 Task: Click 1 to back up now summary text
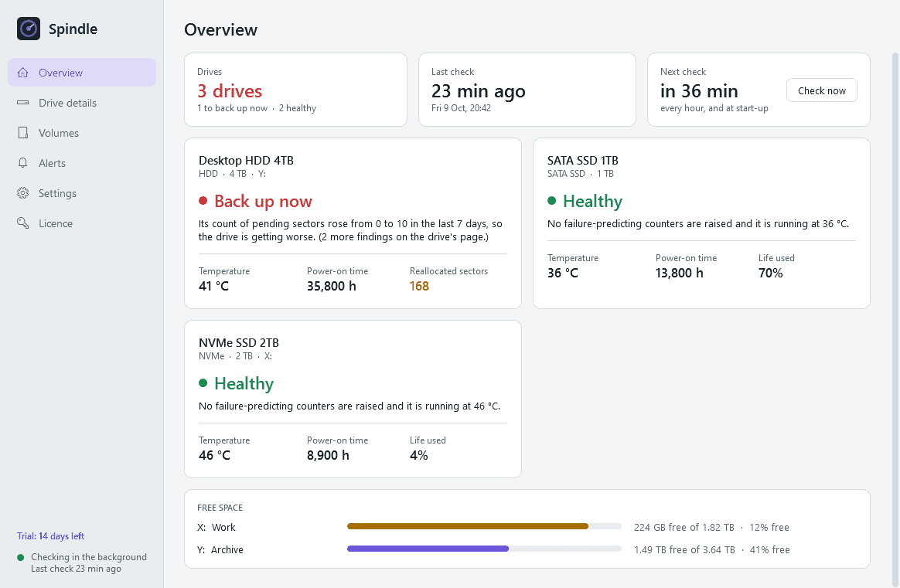(233, 108)
